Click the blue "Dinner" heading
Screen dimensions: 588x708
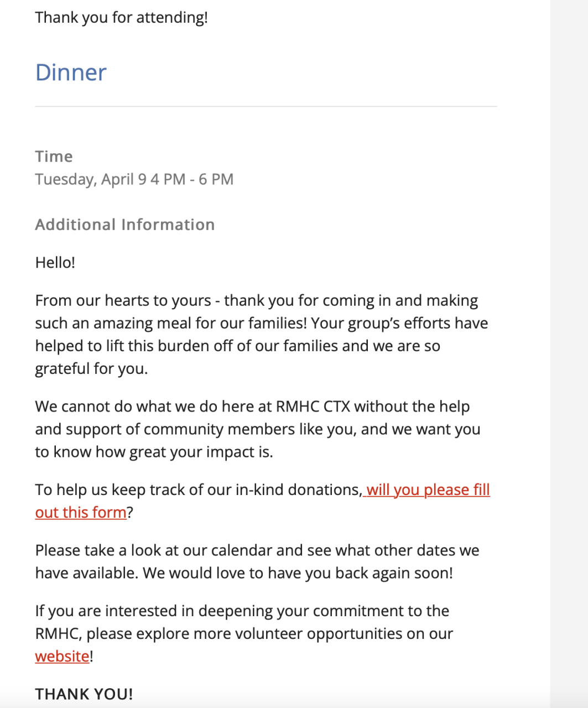point(71,72)
